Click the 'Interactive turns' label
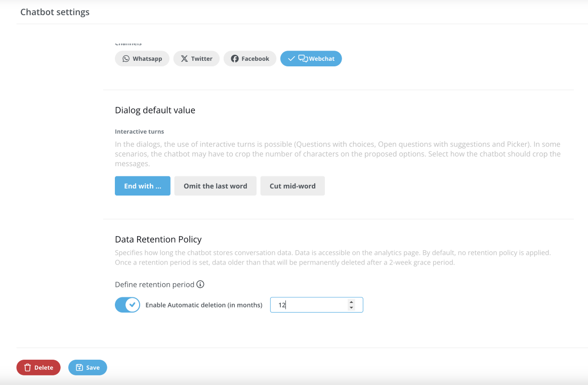The width and height of the screenshot is (588, 385). (140, 132)
